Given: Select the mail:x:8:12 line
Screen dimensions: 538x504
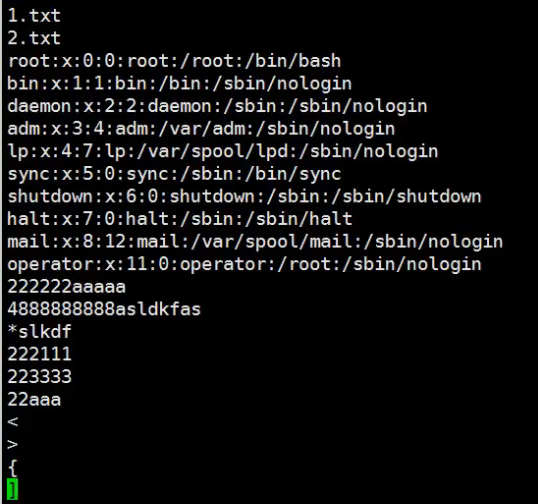Looking at the screenshot, I should tap(255, 242).
